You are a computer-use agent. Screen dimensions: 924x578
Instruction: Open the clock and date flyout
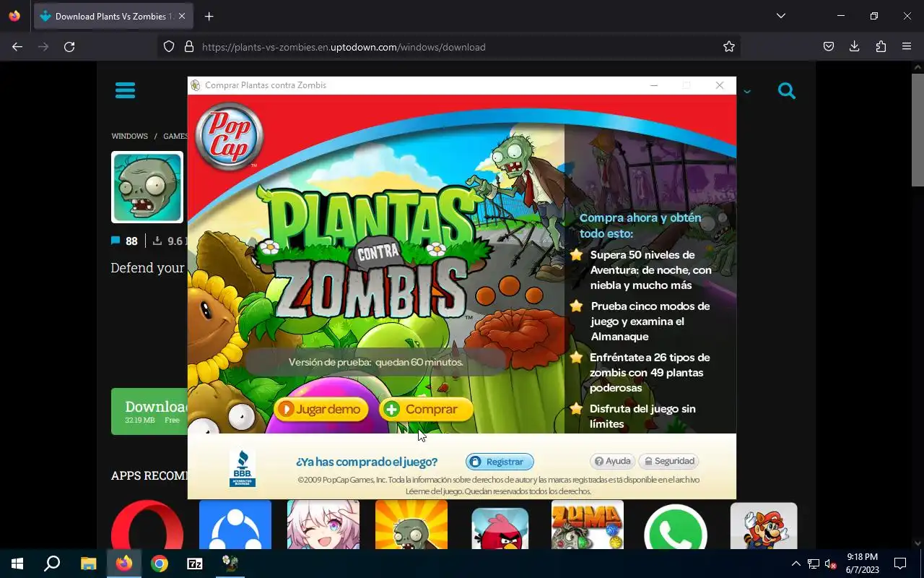click(x=862, y=564)
